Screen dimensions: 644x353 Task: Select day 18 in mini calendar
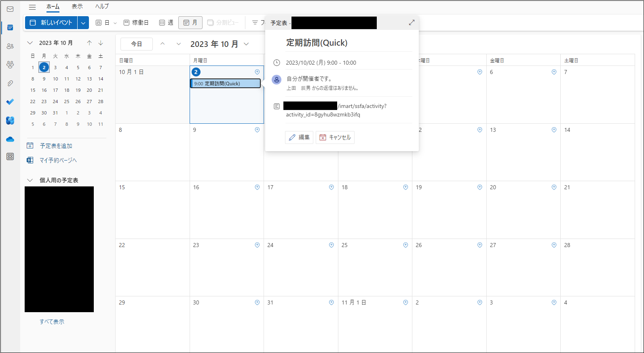[67, 90]
